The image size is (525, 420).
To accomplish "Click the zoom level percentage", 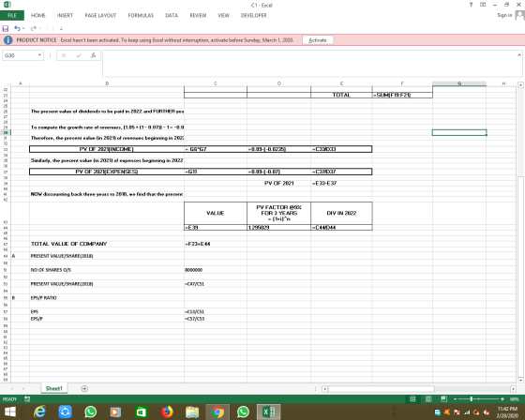I will tap(515, 398).
